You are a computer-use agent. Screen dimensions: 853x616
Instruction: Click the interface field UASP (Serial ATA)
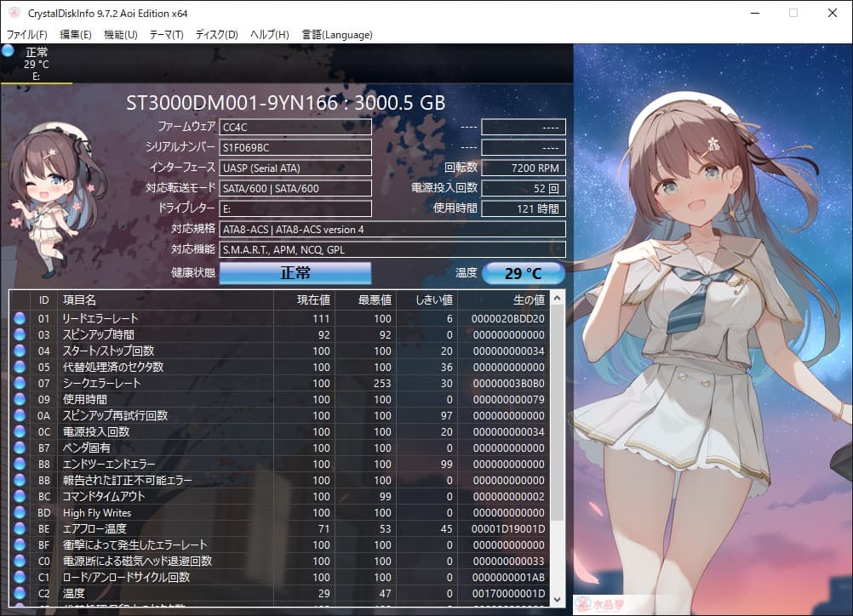(x=295, y=168)
